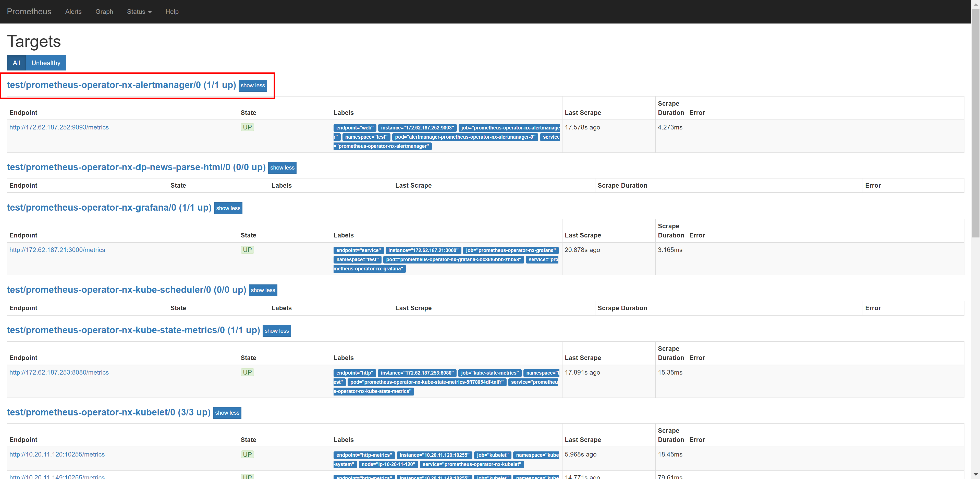Collapse the grafana target group with show less

(228, 208)
